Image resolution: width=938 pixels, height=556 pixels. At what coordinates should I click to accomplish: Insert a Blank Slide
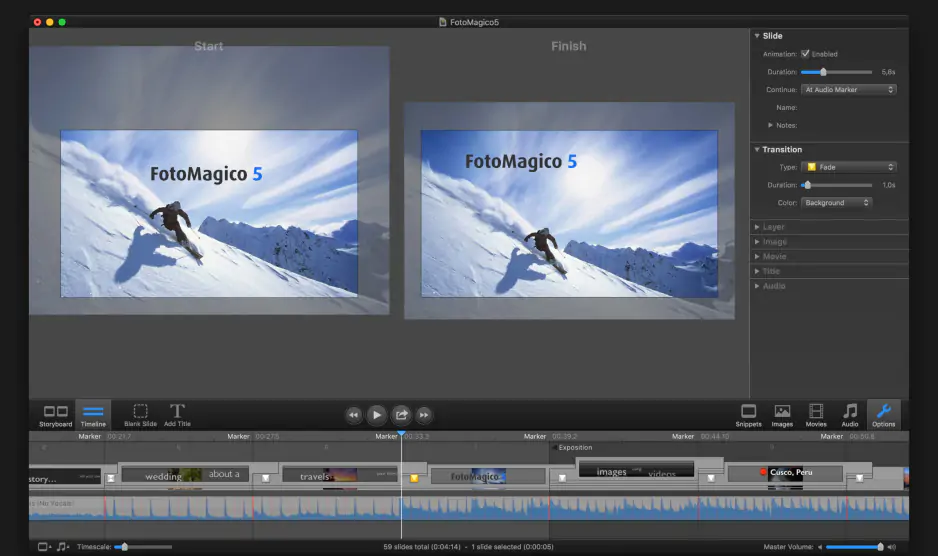pyautogui.click(x=140, y=414)
